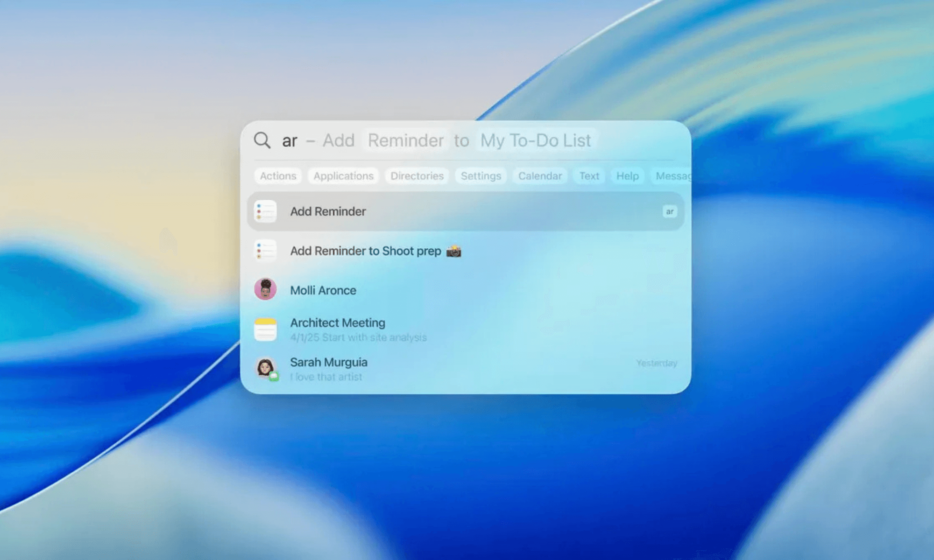Click the Spotlight magnifying glass icon
Viewport: 934px width, 560px height.
click(x=262, y=140)
